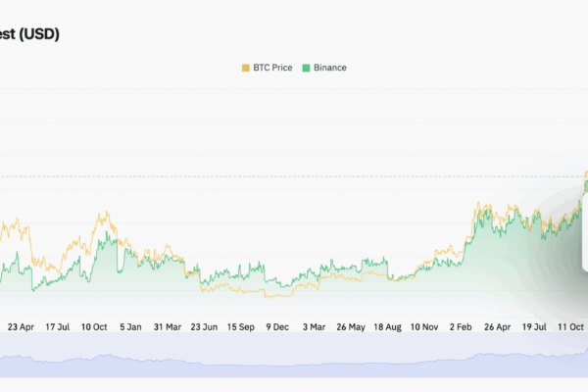Click the '23 Apr' x-axis label
588x392 pixels.
pyautogui.click(x=21, y=325)
